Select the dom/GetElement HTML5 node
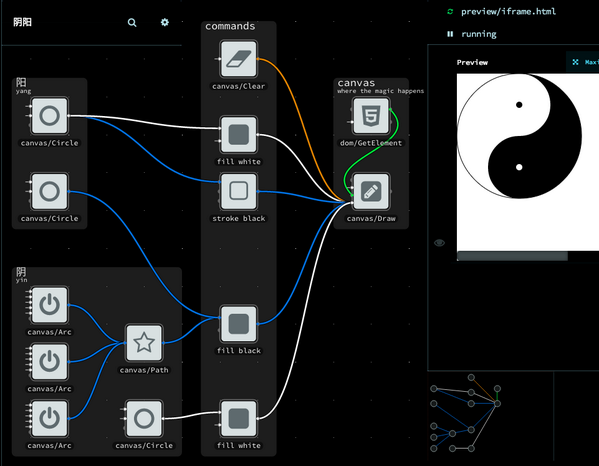 tap(371, 116)
